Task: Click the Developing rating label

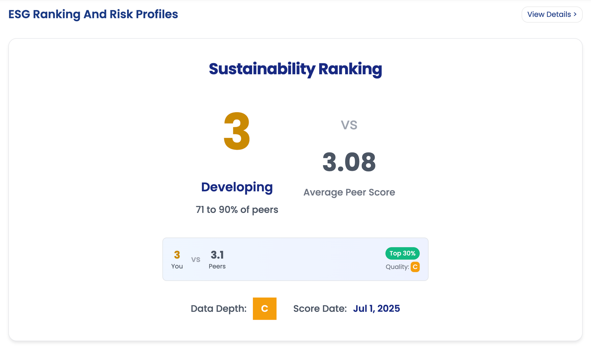Action: tap(237, 187)
